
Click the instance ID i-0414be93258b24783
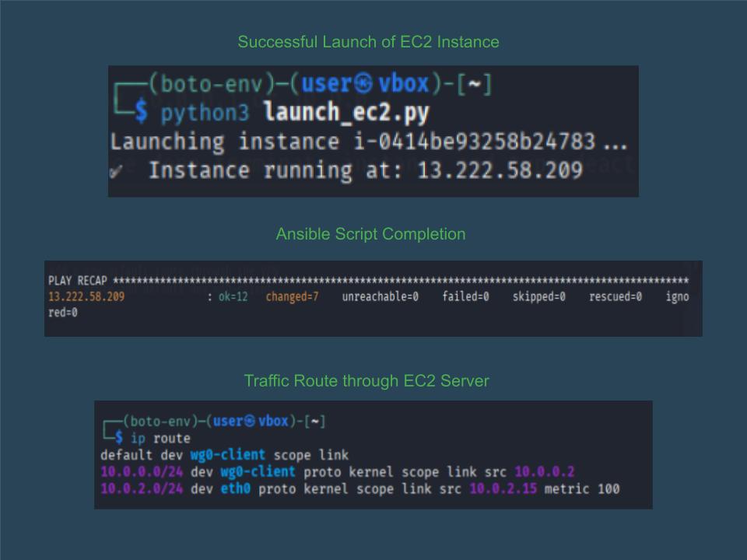point(467,142)
